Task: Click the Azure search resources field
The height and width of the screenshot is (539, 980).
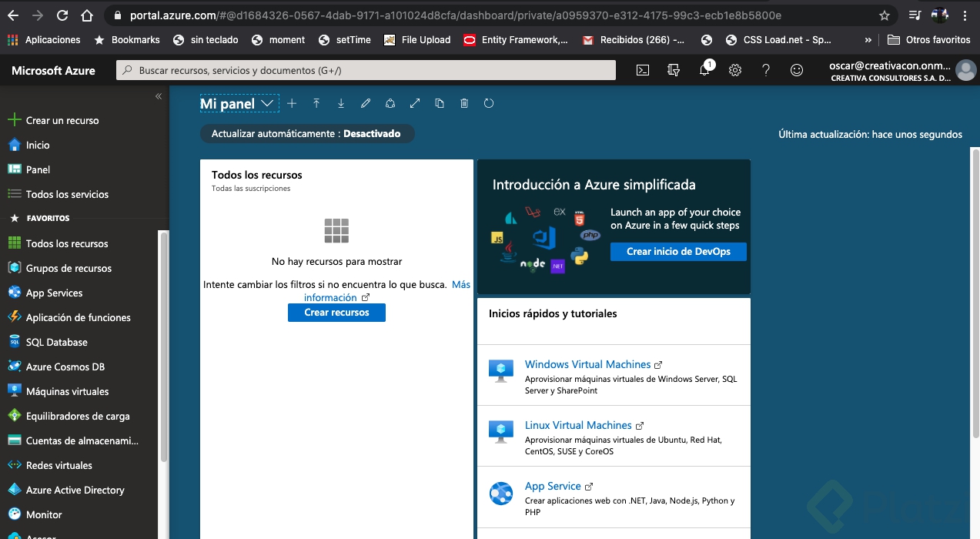Action: [366, 70]
